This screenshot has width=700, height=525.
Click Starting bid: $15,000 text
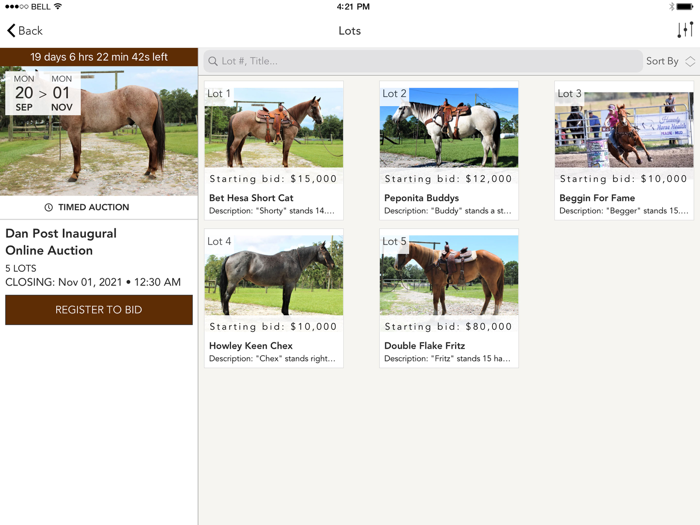point(273,179)
